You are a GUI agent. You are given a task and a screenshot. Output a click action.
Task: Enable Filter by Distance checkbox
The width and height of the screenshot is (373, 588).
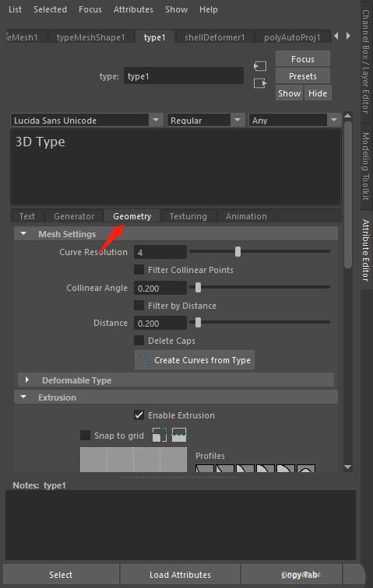point(139,305)
